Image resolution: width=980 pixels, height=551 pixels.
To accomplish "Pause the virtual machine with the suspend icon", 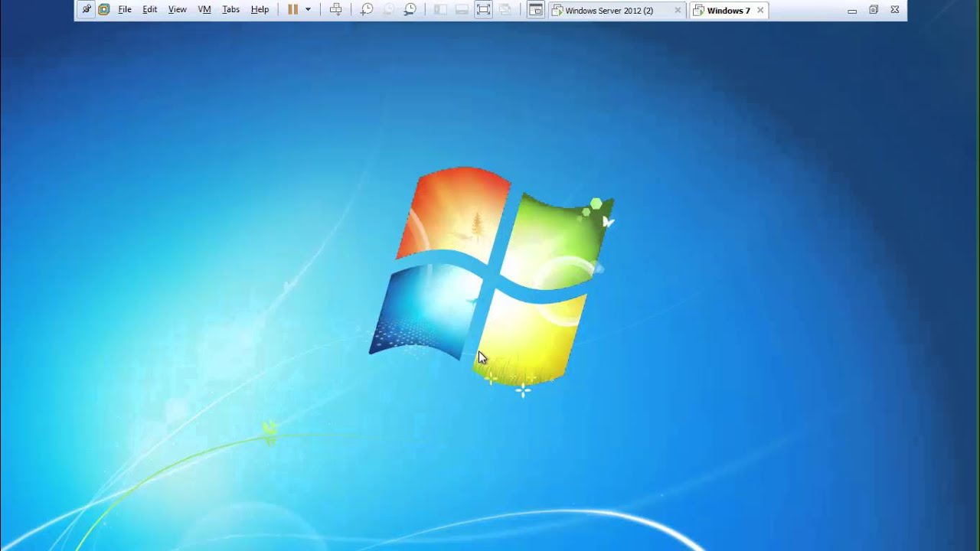I will pyautogui.click(x=292, y=10).
